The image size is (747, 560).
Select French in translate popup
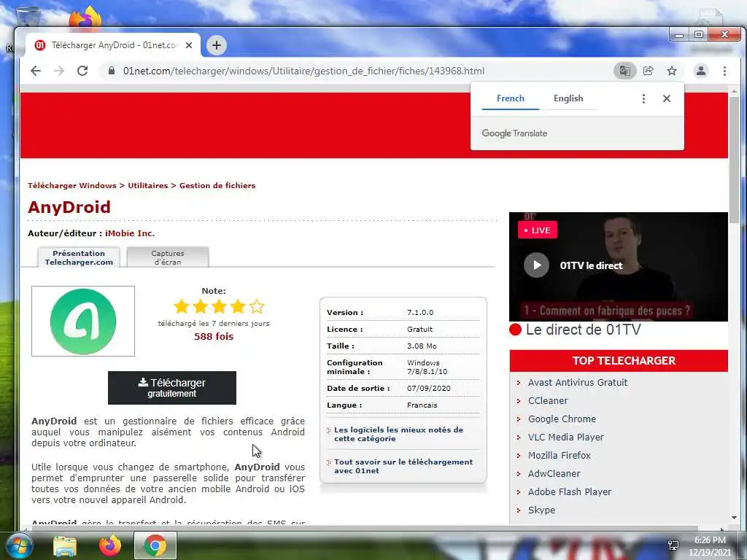(x=510, y=98)
